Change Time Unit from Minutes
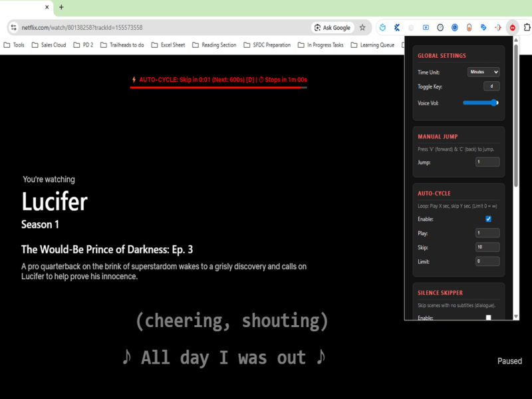This screenshot has height=399, width=532. pyautogui.click(x=482, y=72)
